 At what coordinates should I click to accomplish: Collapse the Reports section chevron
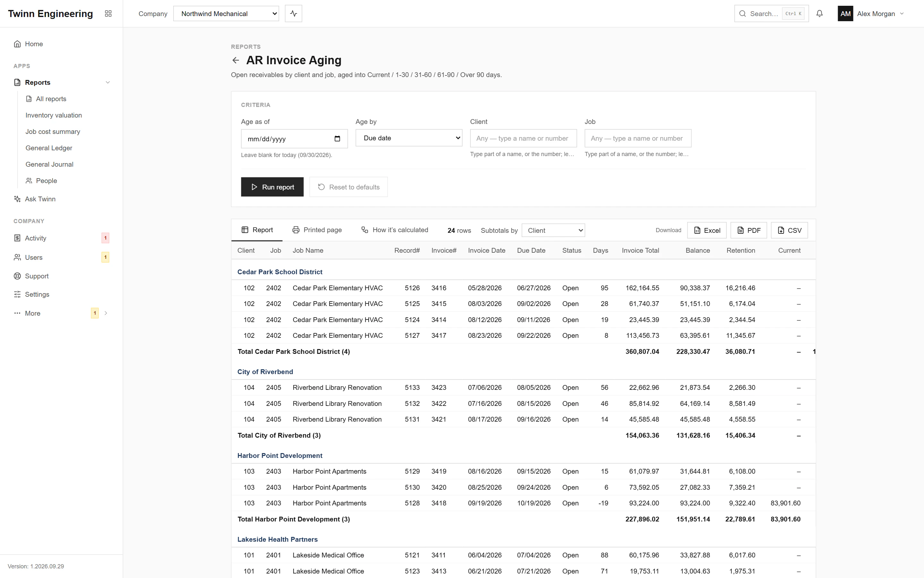pyautogui.click(x=108, y=82)
